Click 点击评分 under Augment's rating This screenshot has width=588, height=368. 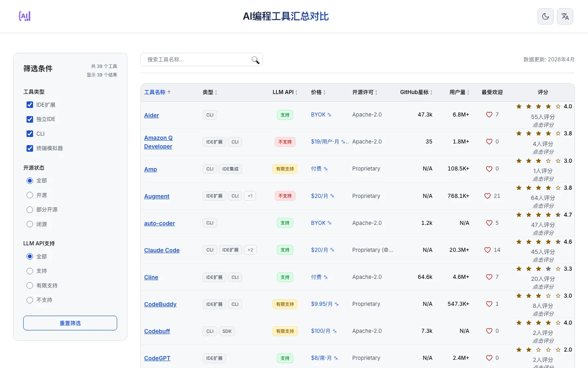click(543, 206)
